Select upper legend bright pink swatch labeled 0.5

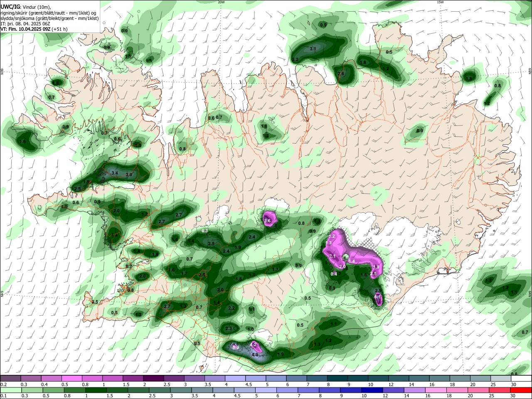[72, 378]
